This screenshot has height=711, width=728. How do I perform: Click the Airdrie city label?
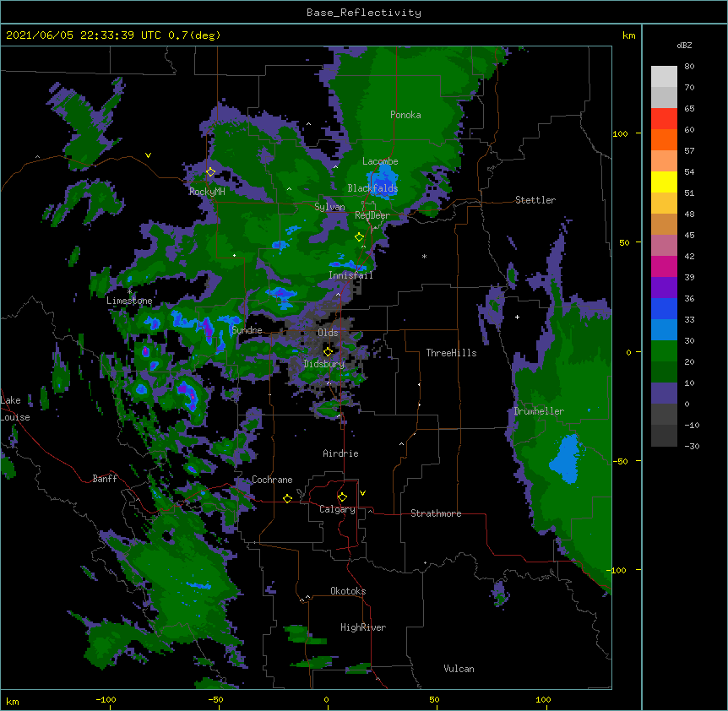click(340, 453)
